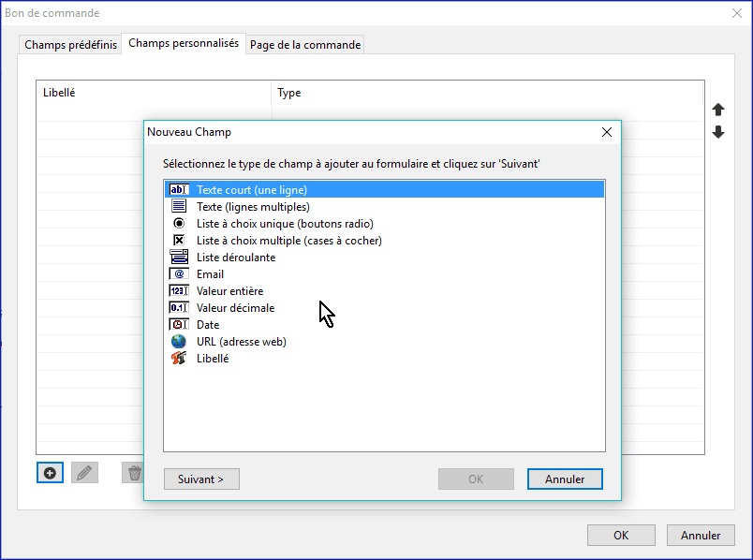Click the add field plus icon

[x=50, y=473]
